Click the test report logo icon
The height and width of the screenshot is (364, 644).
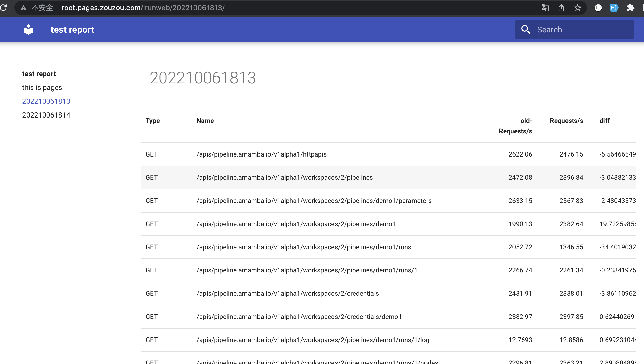[x=28, y=30]
